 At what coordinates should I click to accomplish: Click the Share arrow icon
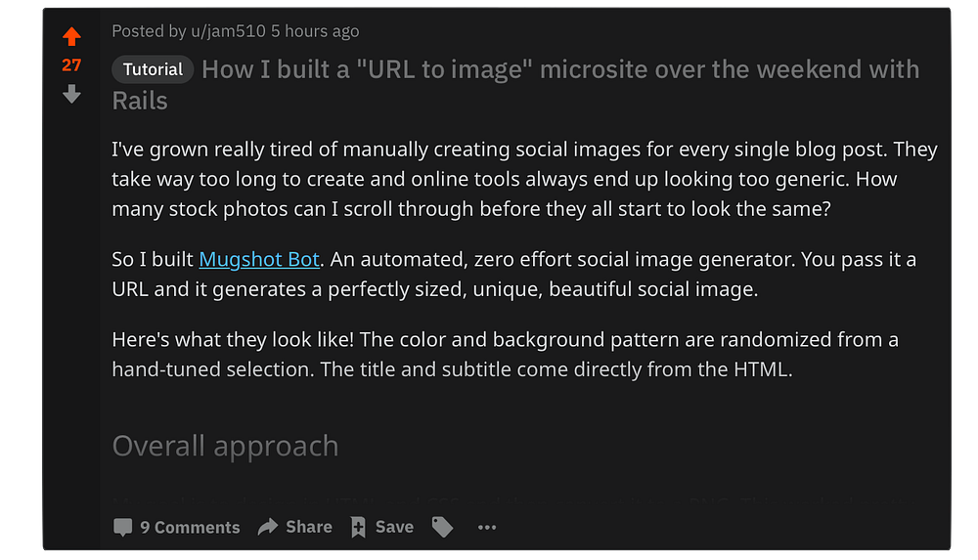[x=268, y=527]
